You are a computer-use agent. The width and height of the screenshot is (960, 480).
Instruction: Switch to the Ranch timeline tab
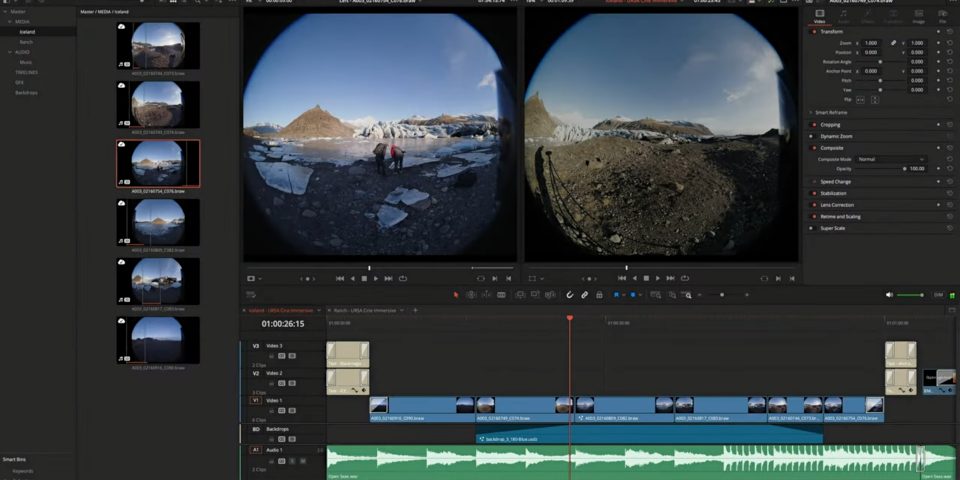pyautogui.click(x=366, y=310)
